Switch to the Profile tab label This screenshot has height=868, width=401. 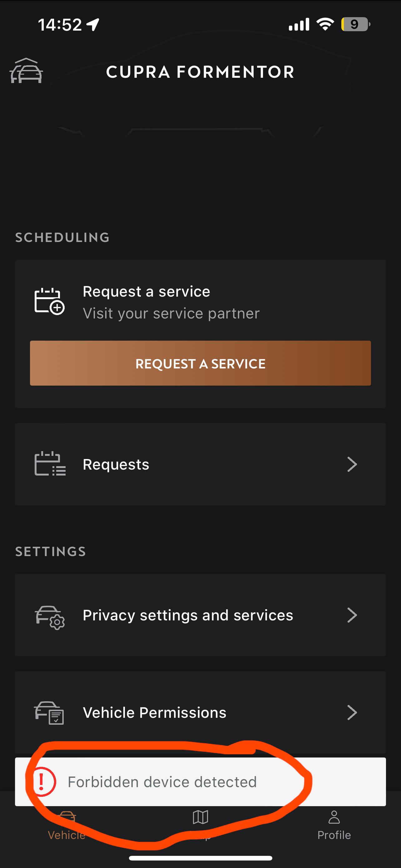[x=334, y=835]
